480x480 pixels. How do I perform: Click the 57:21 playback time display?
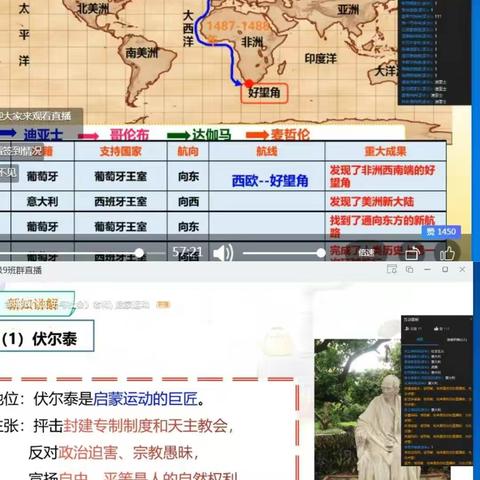tap(187, 252)
